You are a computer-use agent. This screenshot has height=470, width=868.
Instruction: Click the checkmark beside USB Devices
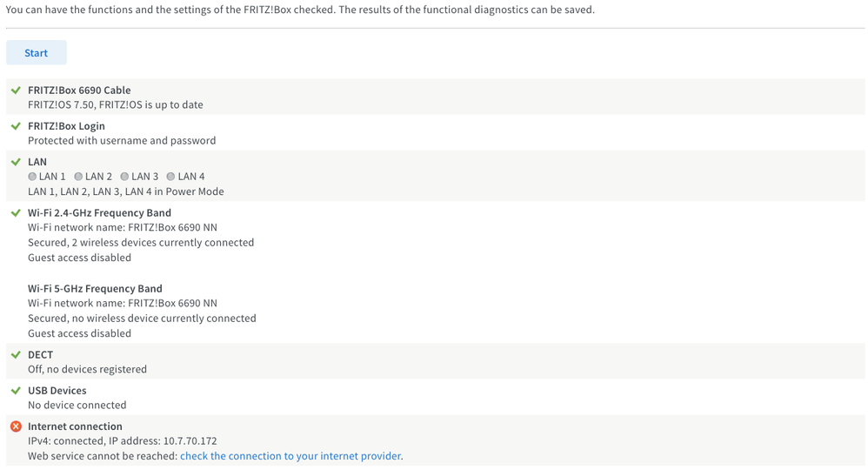pyautogui.click(x=16, y=391)
